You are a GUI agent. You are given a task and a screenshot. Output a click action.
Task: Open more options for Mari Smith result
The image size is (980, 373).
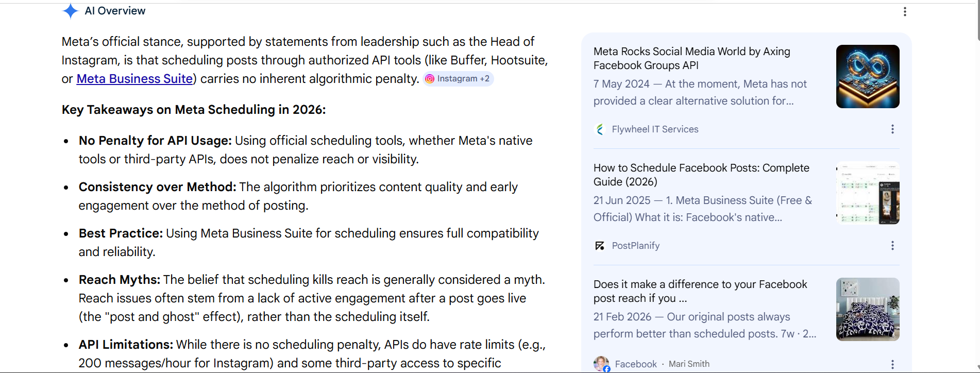tap(892, 364)
